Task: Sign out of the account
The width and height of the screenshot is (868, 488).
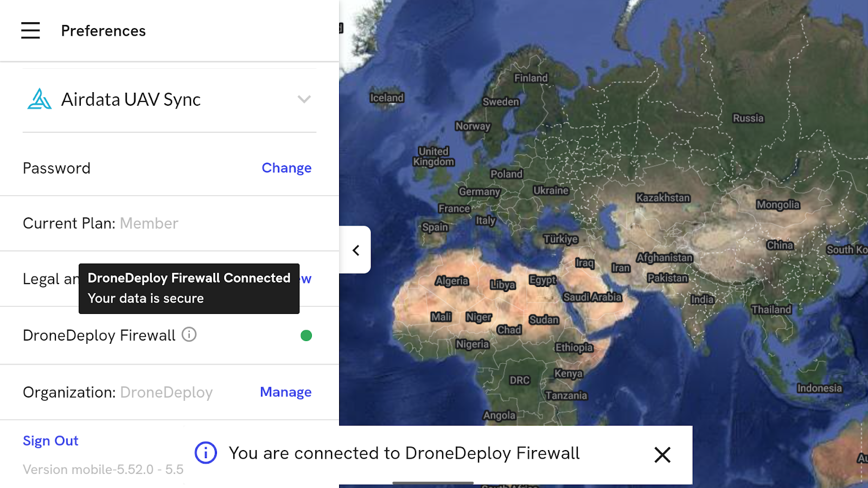Action: pyautogui.click(x=50, y=441)
